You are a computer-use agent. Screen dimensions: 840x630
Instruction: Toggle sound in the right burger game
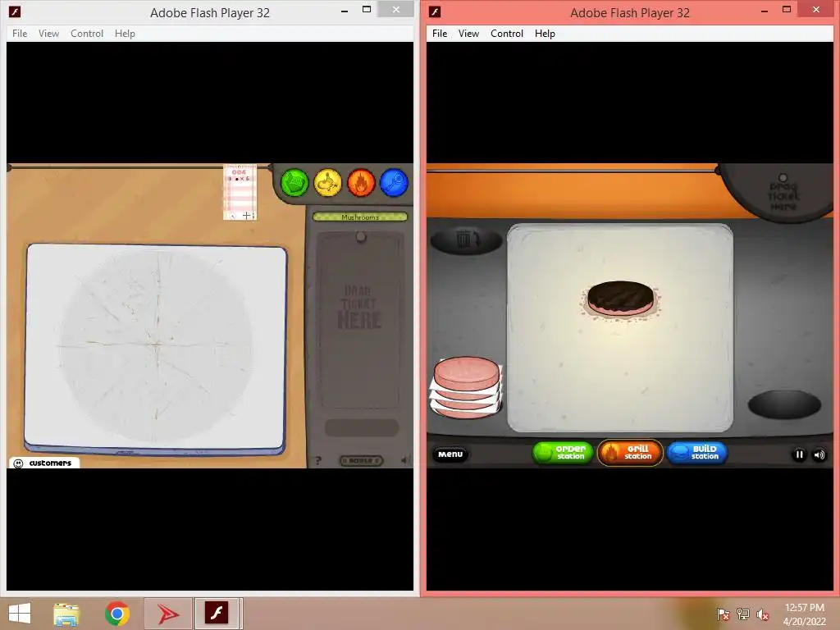tap(819, 454)
